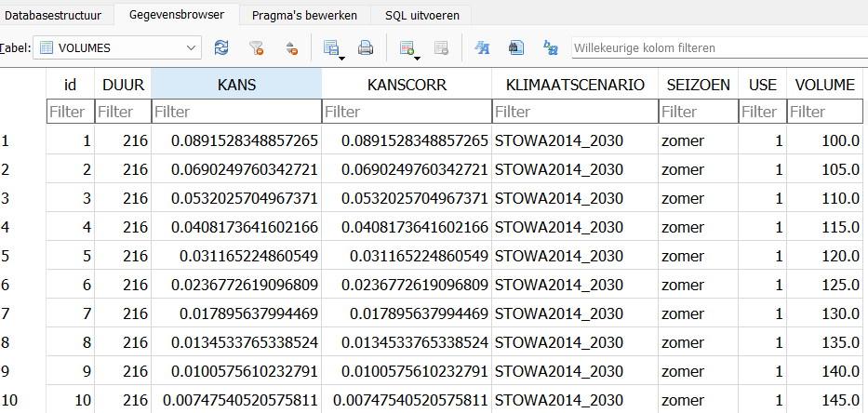Screen dimensions: 868x413
Task: Sort by the KANSCORR column header
Action: point(407,84)
